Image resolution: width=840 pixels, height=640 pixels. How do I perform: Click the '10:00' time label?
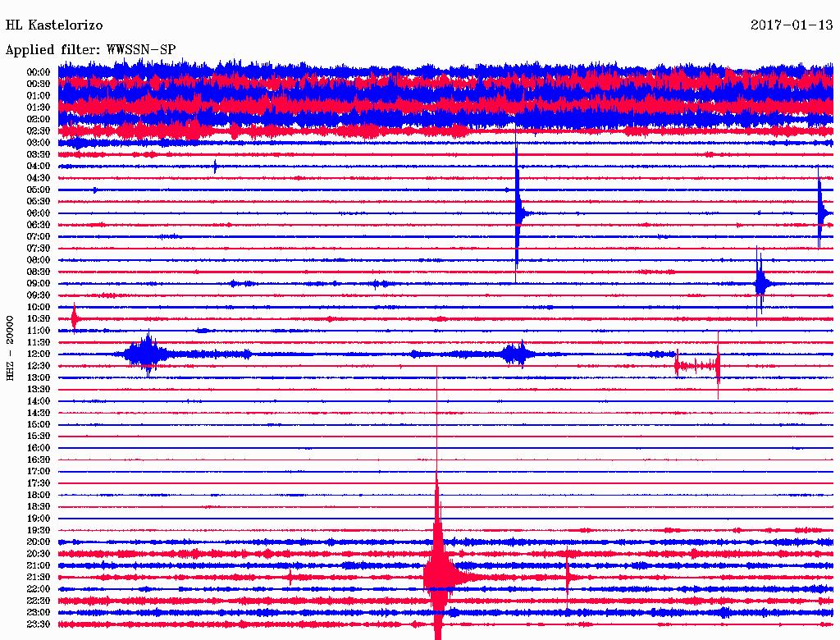39,307
